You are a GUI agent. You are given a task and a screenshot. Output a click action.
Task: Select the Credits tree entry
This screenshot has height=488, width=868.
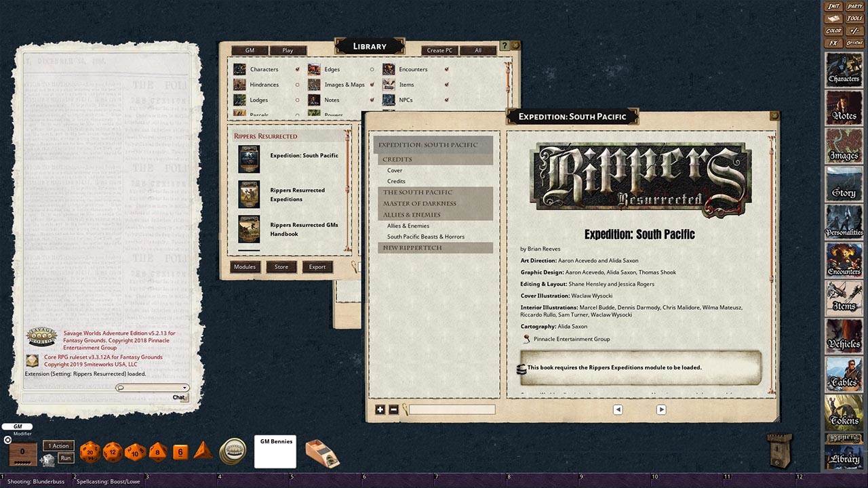click(395, 181)
